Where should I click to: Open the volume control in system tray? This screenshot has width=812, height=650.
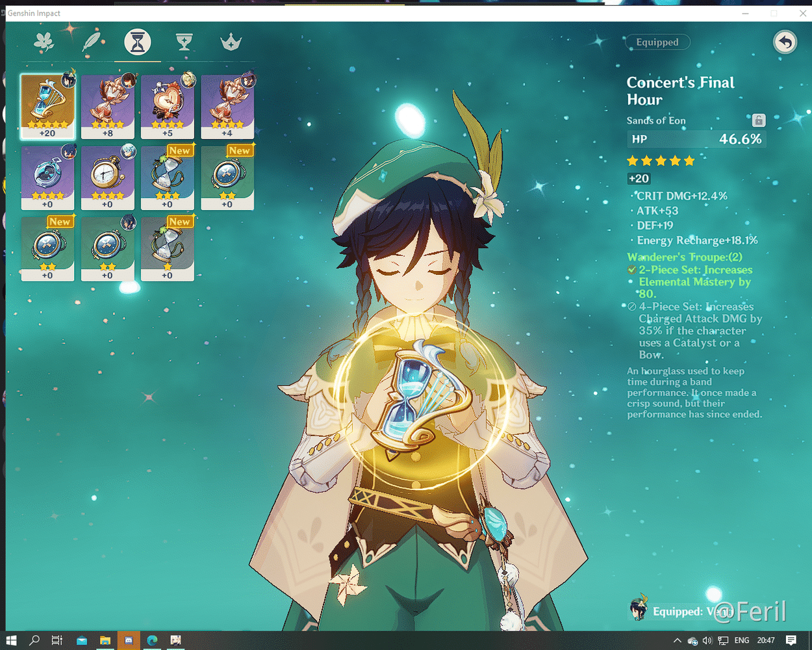pyautogui.click(x=707, y=640)
